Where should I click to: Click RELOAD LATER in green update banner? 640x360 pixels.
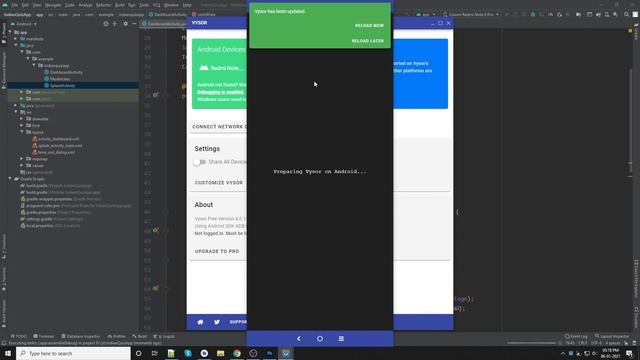point(368,41)
